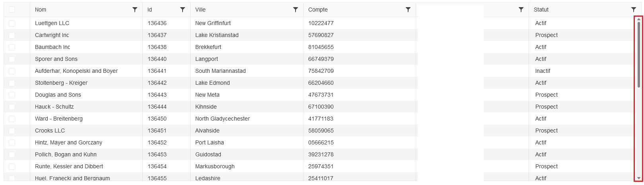Sort by the Ville column header
The height and width of the screenshot is (185, 644).
point(200,10)
